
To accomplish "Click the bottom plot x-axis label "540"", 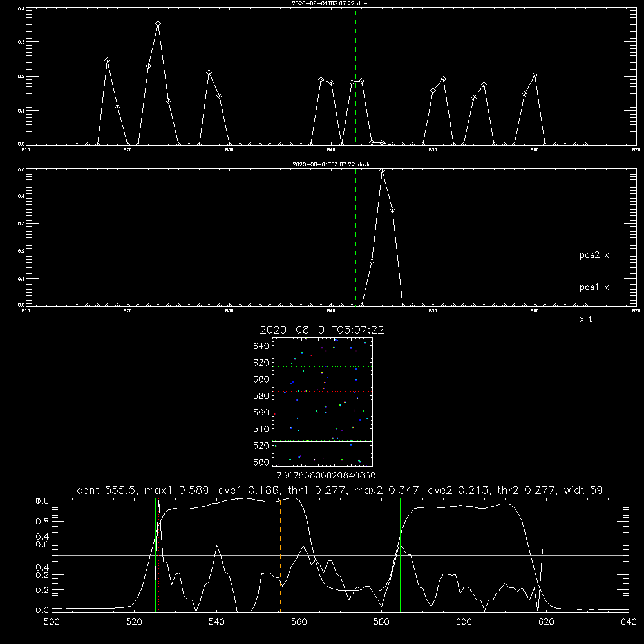I will (x=216, y=622).
